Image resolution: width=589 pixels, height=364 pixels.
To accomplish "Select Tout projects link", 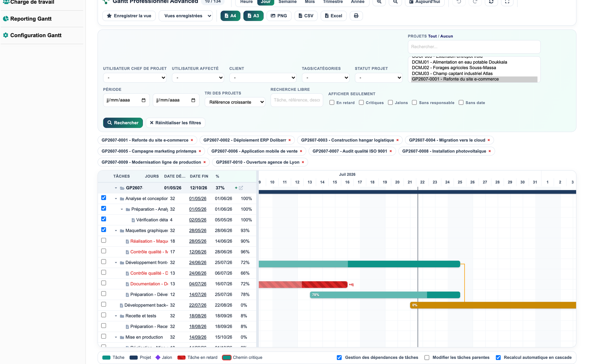I will (432, 36).
